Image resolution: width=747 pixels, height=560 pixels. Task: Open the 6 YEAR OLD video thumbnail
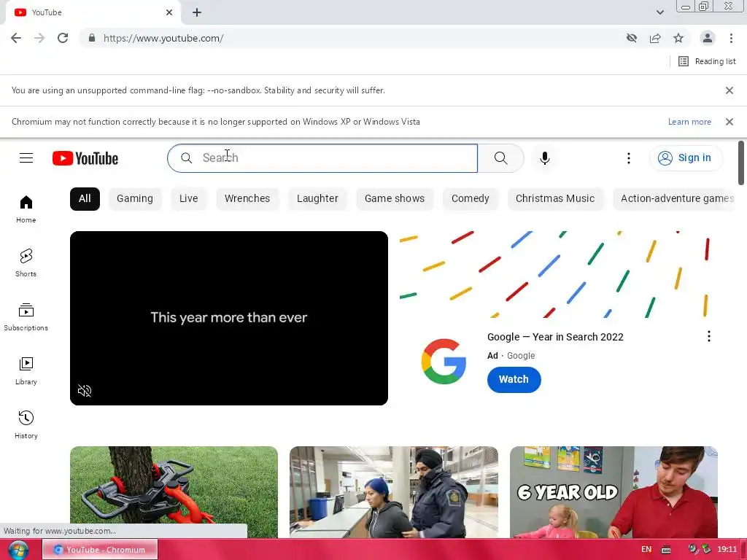coord(614,492)
